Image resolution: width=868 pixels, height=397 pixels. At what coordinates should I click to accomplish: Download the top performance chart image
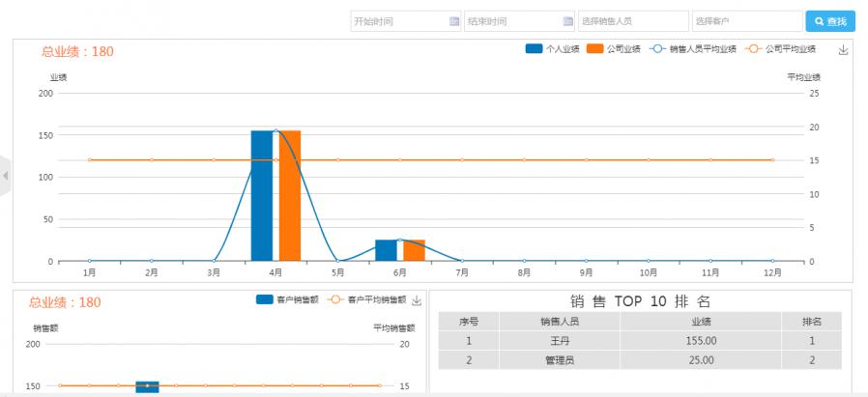[843, 50]
